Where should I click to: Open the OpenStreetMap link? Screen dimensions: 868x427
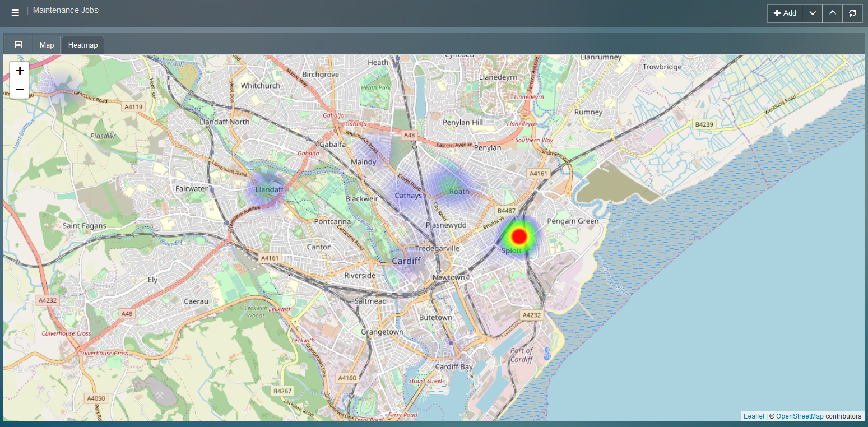pos(800,416)
